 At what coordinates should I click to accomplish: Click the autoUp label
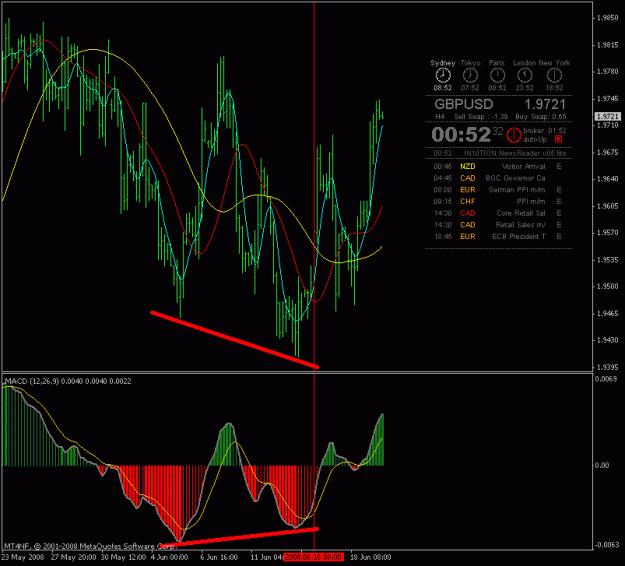(x=535, y=140)
